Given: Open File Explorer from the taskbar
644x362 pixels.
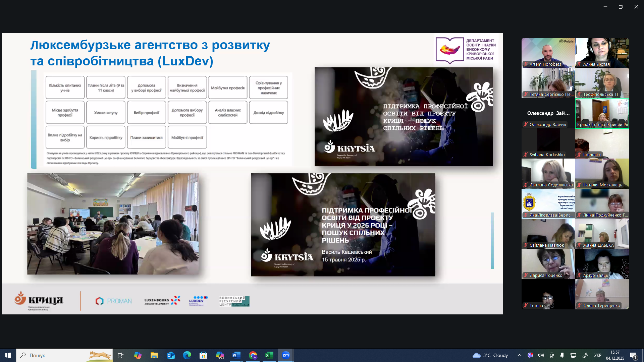Looking at the screenshot, I should pyautogui.click(x=154, y=355).
